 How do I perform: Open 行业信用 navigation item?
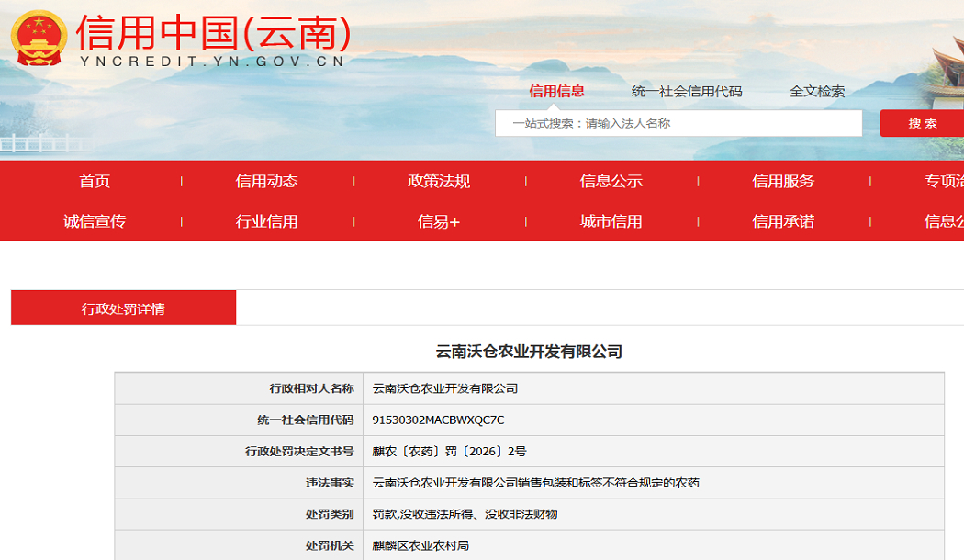coord(267,221)
